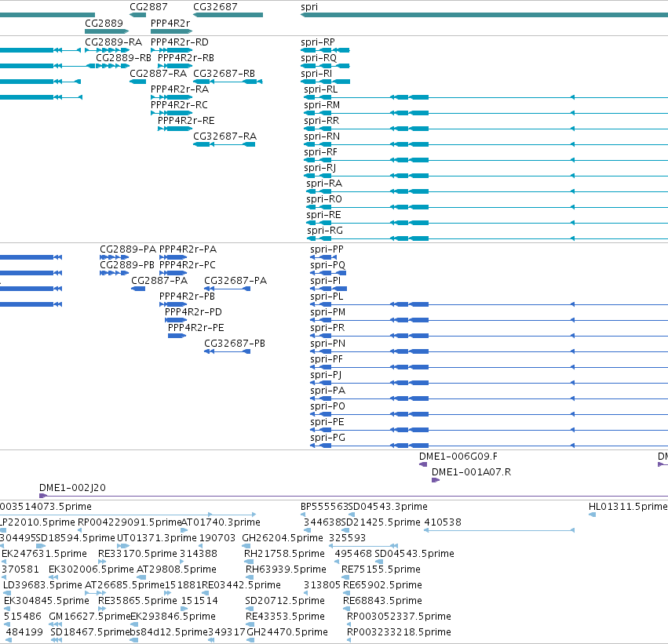This screenshot has height=644, width=668.
Task: Open the spri-RI transcript
Action: click(x=316, y=74)
